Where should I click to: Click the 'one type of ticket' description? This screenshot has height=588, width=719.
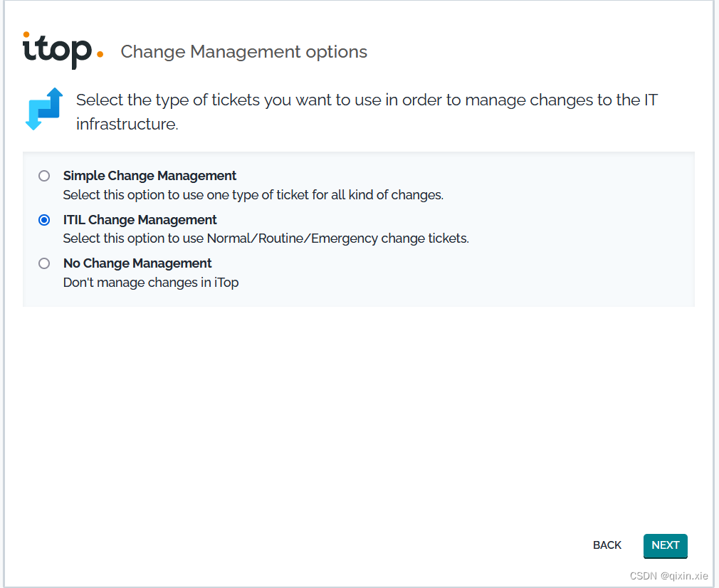253,195
